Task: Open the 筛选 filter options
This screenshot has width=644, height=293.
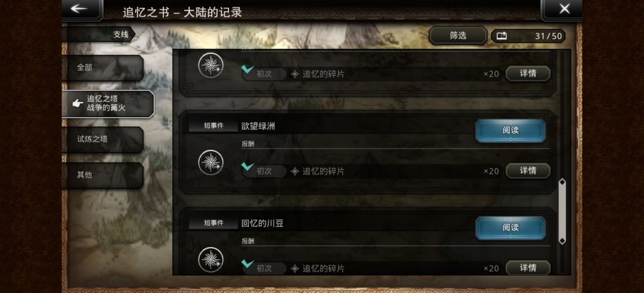Action: pos(458,36)
